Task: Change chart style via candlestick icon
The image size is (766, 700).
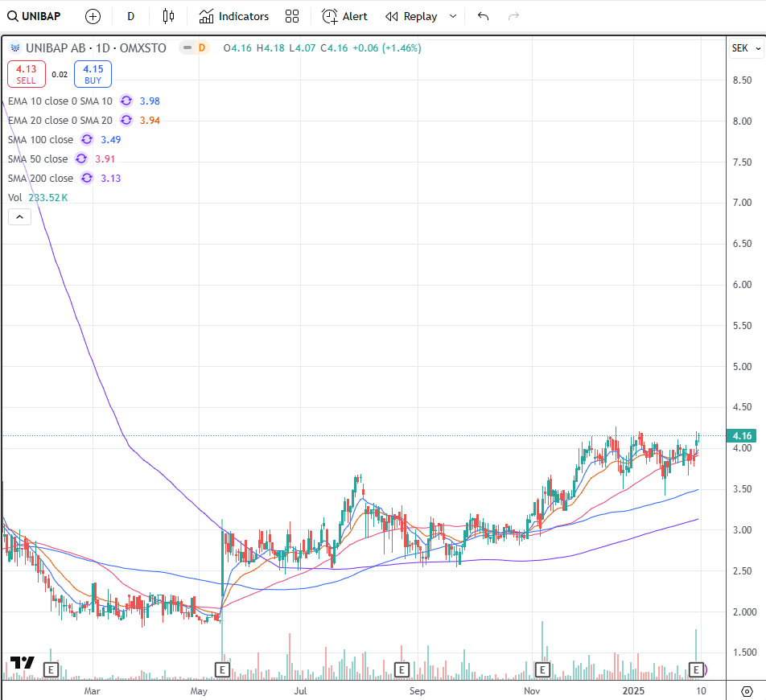Action: coord(168,16)
